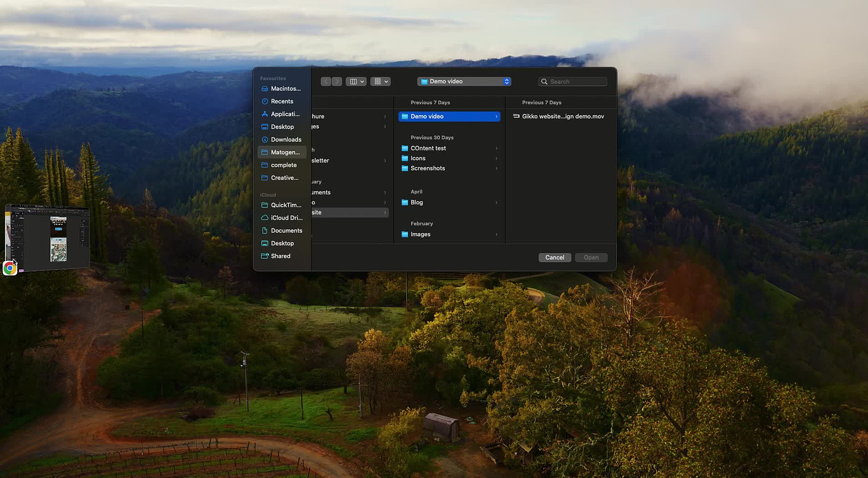Go to Downloads in the sidebar

[x=286, y=140]
